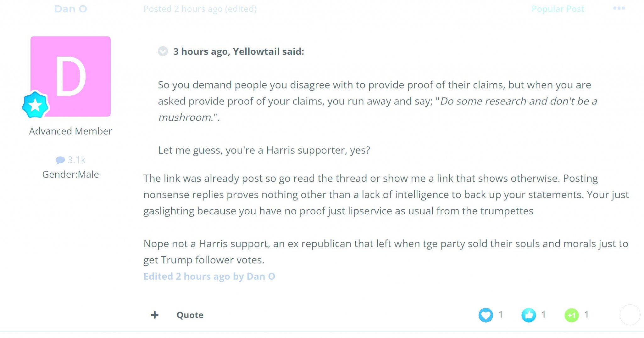Open the pink D avatar thumbnail
Viewport: 644px width, 338px height.
(70, 76)
